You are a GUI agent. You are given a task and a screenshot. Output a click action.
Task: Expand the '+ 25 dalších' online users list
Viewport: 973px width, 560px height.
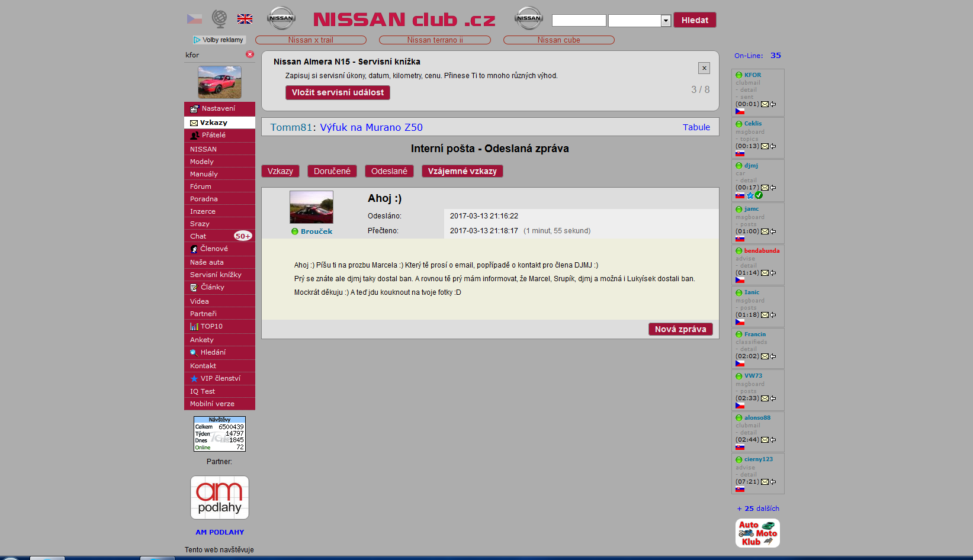757,508
